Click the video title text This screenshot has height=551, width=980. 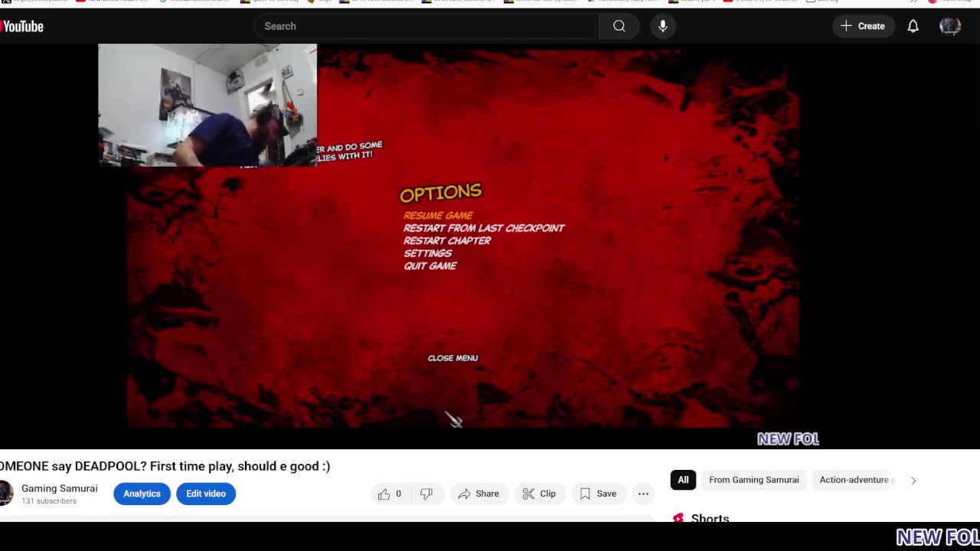click(165, 466)
